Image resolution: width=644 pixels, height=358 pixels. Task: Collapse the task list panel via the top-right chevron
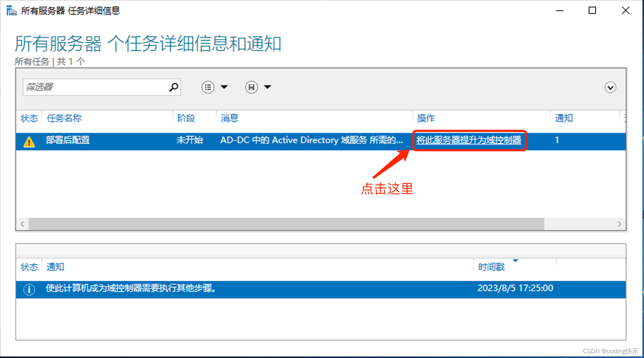(610, 87)
